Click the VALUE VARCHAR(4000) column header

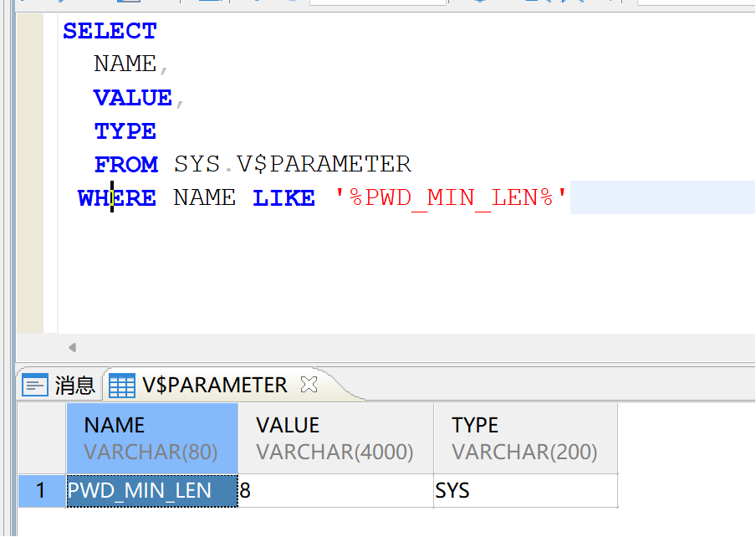[336, 438]
